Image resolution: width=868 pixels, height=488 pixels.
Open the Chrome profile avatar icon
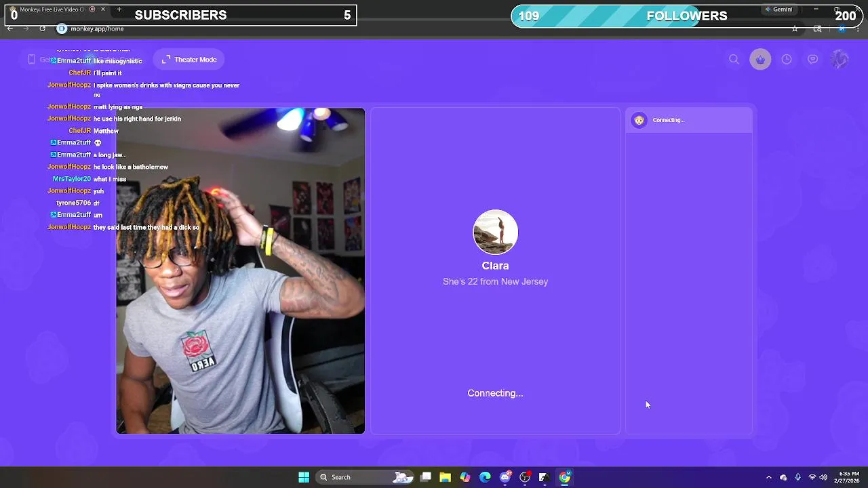pos(842,28)
